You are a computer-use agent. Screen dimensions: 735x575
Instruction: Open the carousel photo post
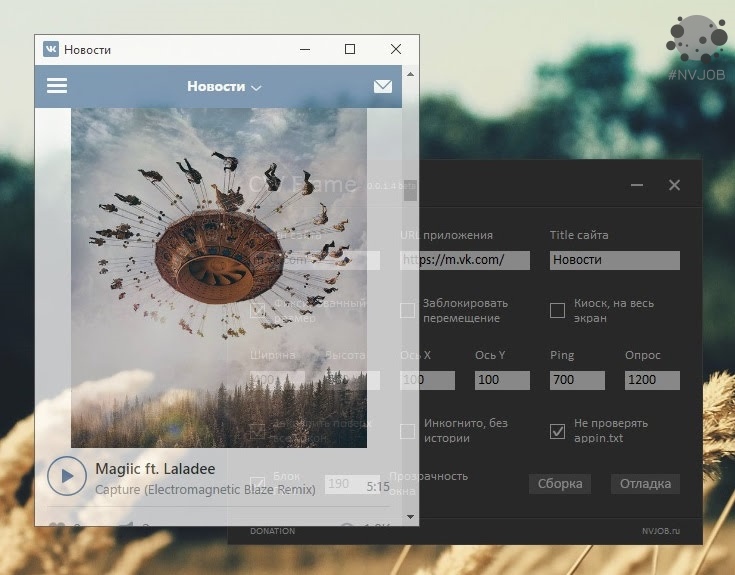tap(219, 277)
